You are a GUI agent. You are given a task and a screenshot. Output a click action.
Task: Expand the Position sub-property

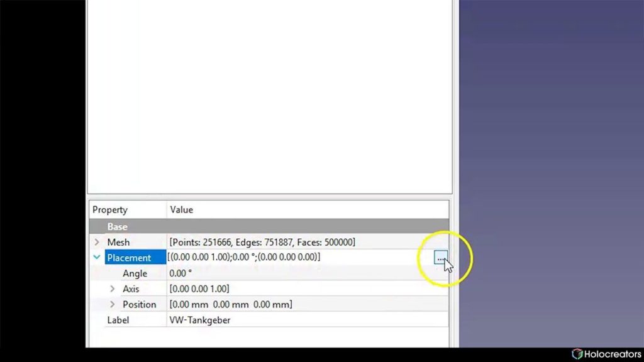(112, 305)
